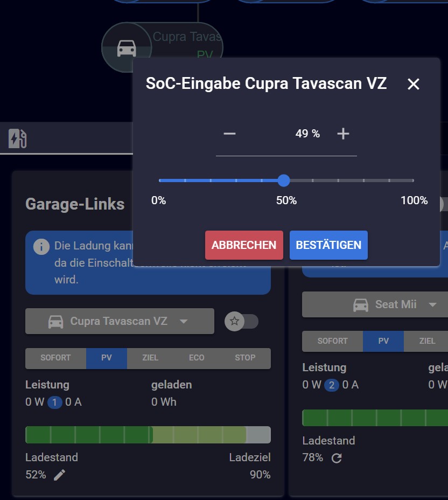The width and height of the screenshot is (448, 500).
Task: Select ECO mode for Garage-Links
Action: point(197,358)
